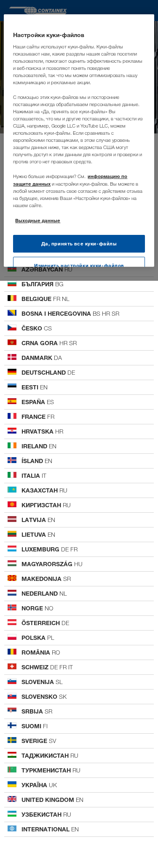Select the Swiss flag icon
Viewport: 158px width, 868px height.
pos(12,666)
